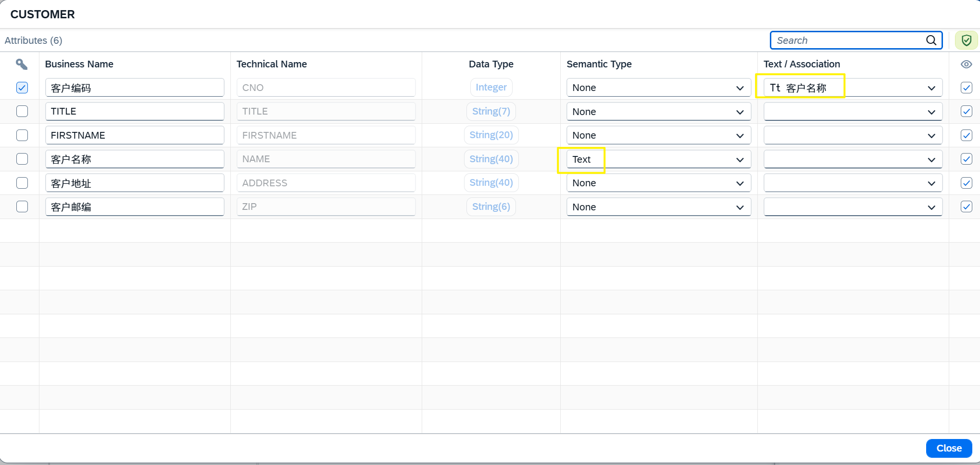The height and width of the screenshot is (465, 980).
Task: Click technical name field ADDRESS
Action: [x=326, y=183]
